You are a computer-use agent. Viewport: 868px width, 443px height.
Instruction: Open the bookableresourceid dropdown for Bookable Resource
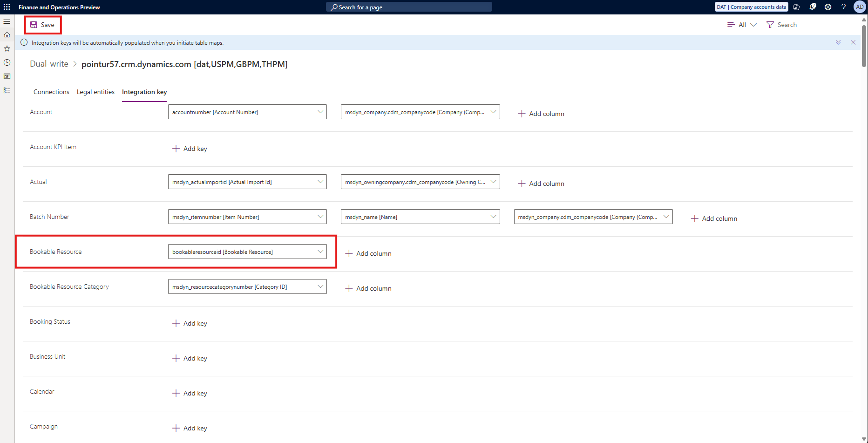click(x=320, y=252)
